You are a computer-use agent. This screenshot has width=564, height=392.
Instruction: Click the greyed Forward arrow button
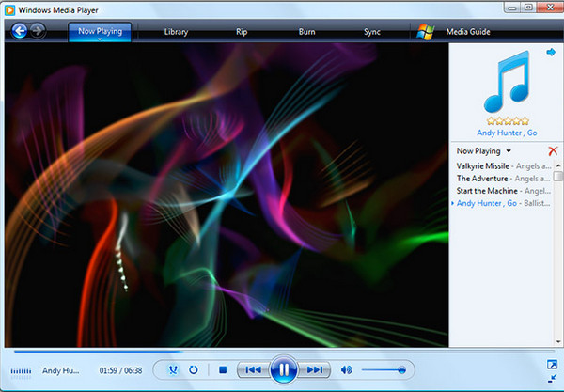coord(38,31)
